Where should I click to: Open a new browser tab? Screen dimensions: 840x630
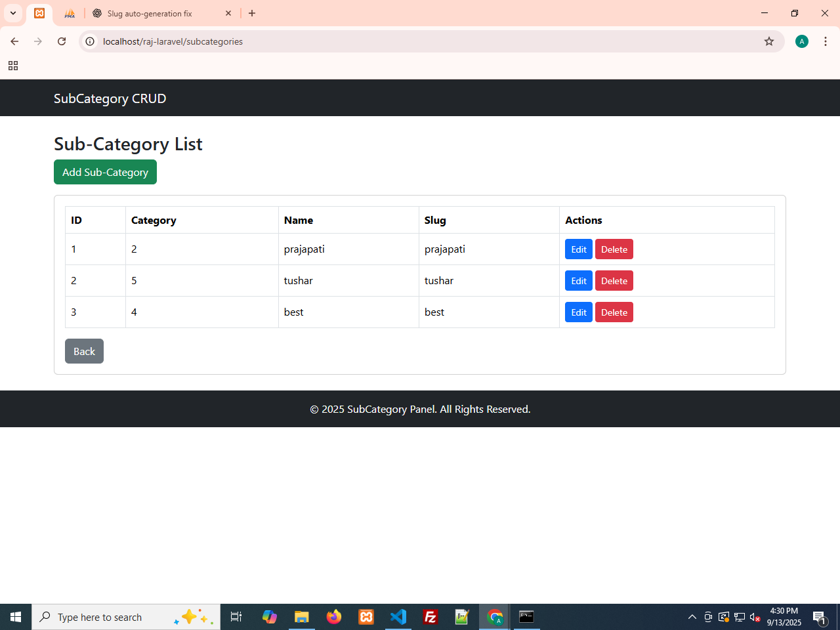click(252, 13)
